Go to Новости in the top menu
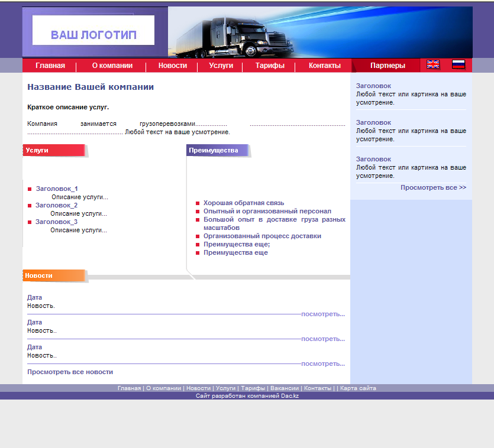494x448 pixels. tap(173, 66)
